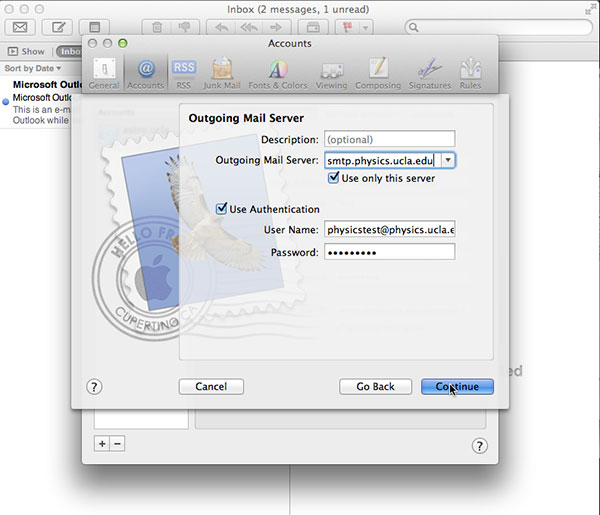The height and width of the screenshot is (515, 600).
Task: Click the Password field
Action: click(x=390, y=252)
